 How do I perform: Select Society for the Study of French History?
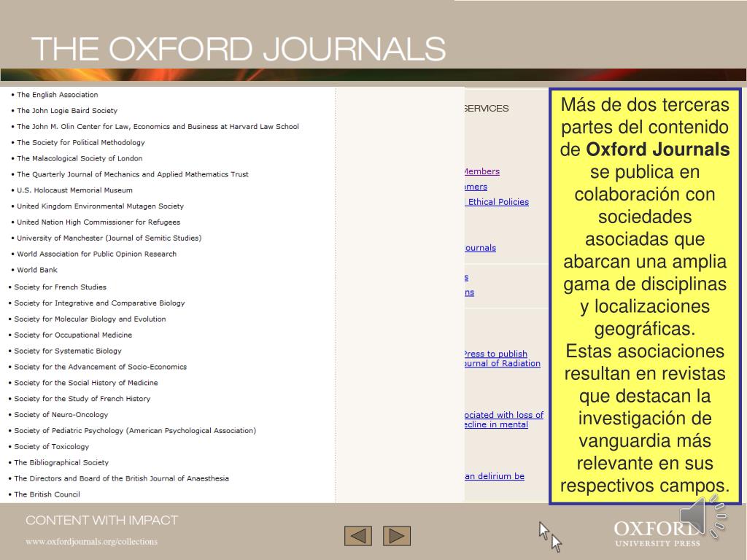pyautogui.click(x=82, y=399)
